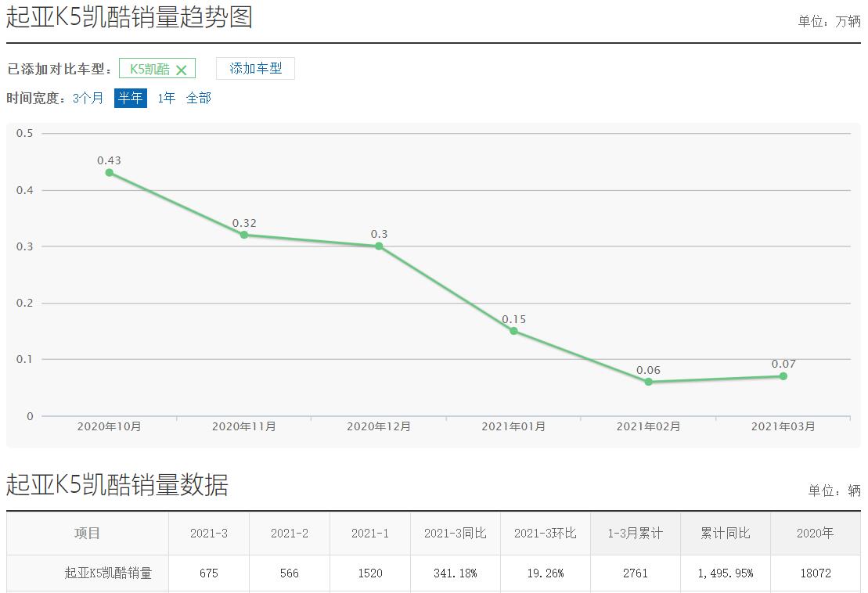
Task: Select the 3个月 time range
Action: click(88, 98)
